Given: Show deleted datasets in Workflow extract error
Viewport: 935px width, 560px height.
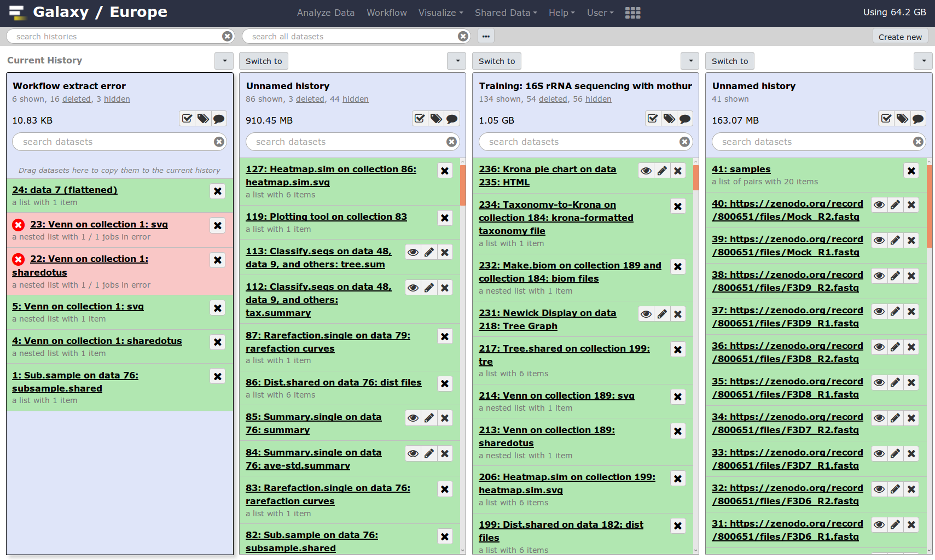Looking at the screenshot, I should [x=77, y=99].
